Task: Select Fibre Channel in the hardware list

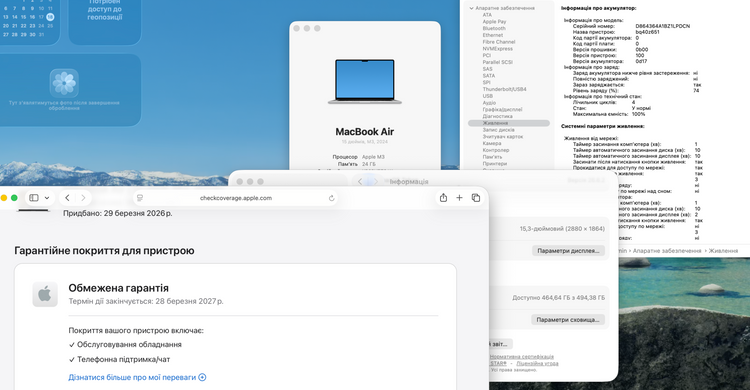Action: click(499, 42)
